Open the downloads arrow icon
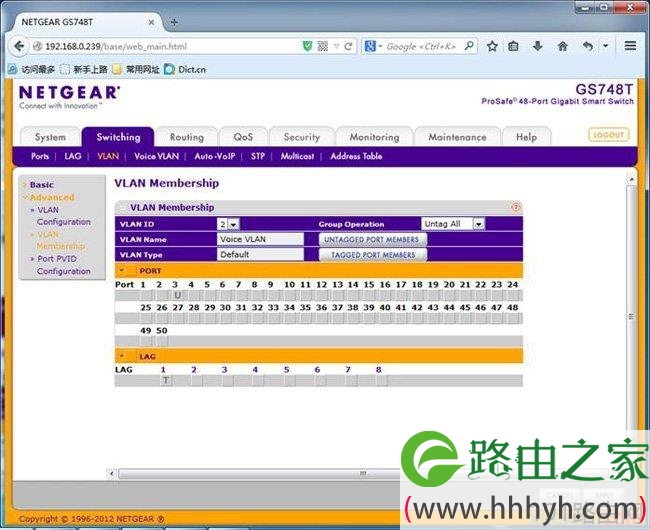The height and width of the screenshot is (530, 650). click(537, 46)
